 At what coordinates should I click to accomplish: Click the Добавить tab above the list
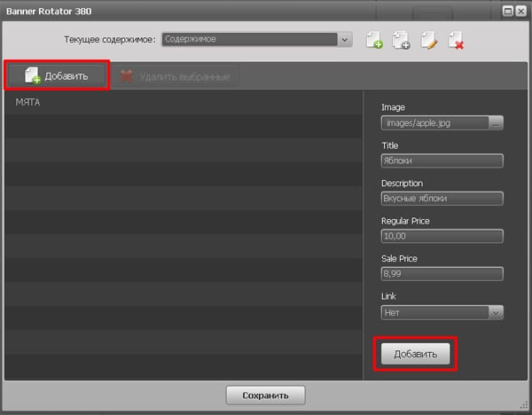(x=57, y=76)
